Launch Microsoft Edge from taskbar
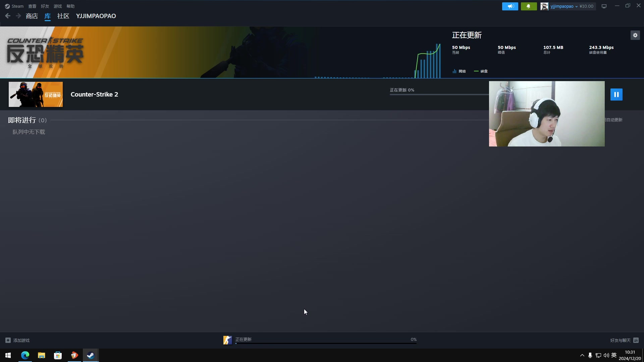The height and width of the screenshot is (362, 644). pos(25,355)
